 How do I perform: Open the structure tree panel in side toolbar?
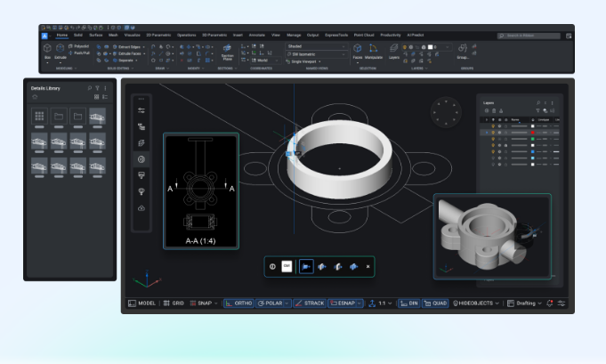point(141,126)
